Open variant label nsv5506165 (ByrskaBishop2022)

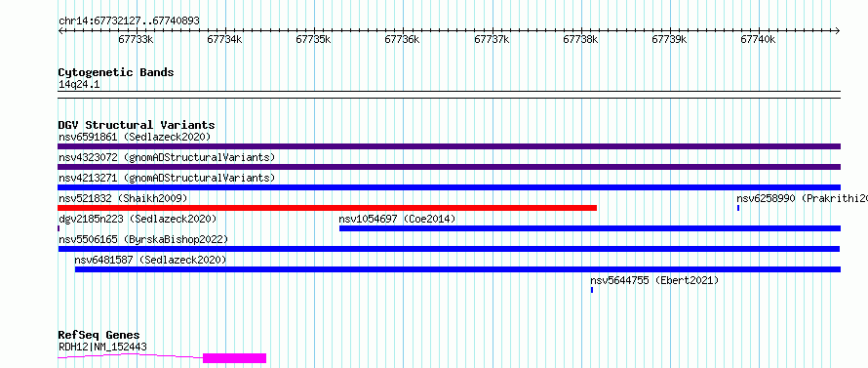(x=143, y=239)
